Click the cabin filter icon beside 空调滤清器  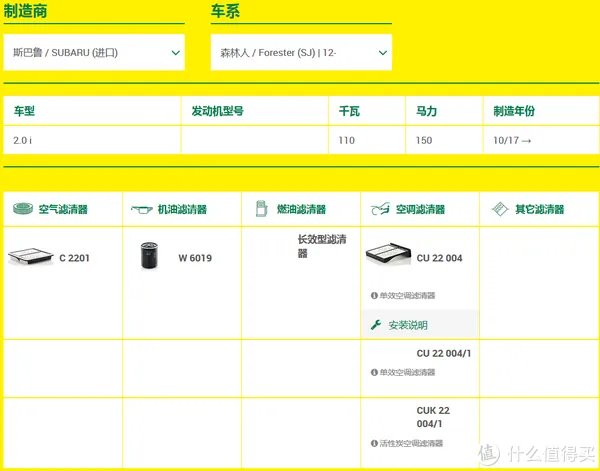tap(380, 209)
